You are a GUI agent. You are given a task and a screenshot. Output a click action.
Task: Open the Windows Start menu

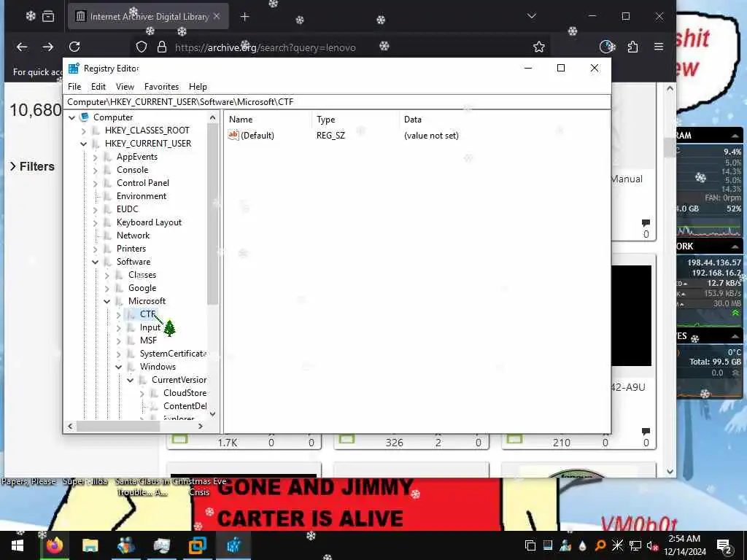point(18,545)
